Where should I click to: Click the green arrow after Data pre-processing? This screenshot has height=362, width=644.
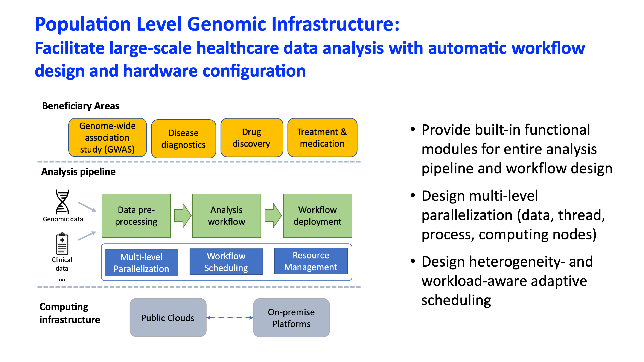coord(183,216)
